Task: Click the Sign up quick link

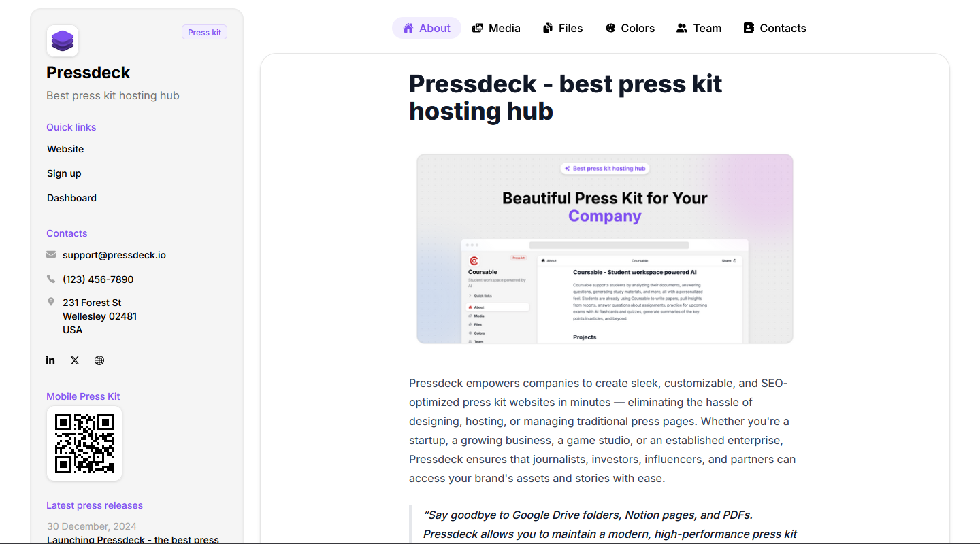Action: point(64,173)
